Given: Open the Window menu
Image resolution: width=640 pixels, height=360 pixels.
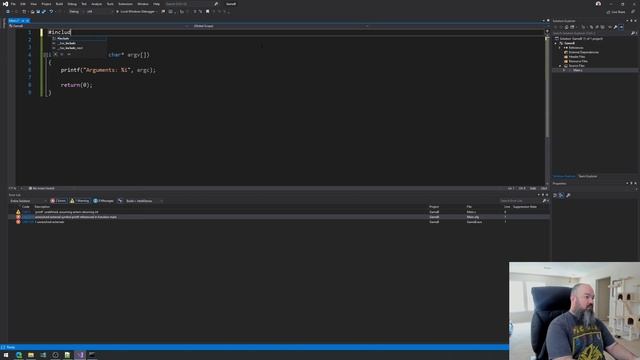Looking at the screenshot, I should point(143,4).
